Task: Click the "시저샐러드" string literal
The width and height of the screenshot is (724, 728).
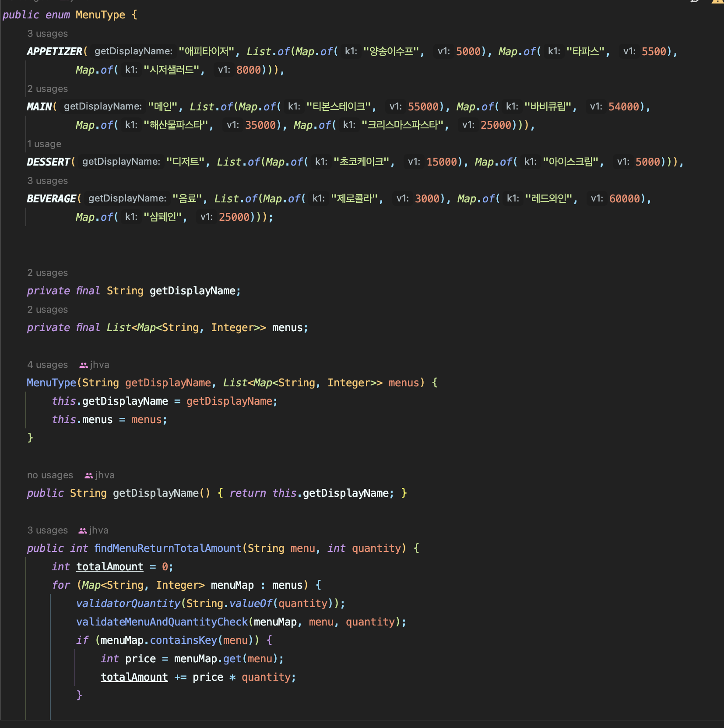Action: click(172, 70)
